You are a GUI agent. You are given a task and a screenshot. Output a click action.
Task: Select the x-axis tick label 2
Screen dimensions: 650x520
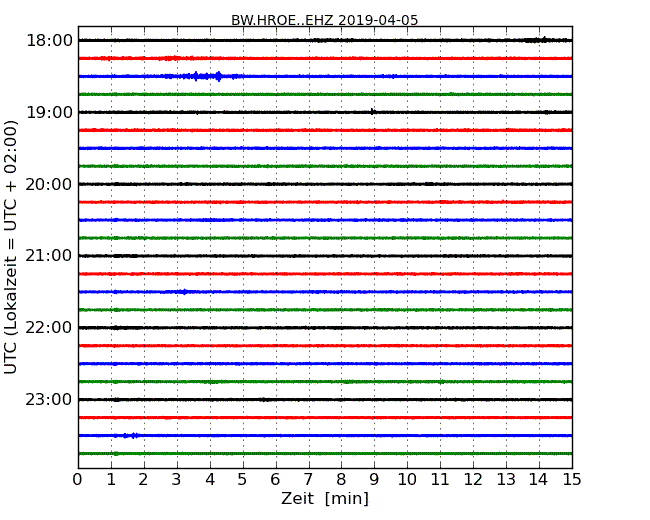tap(143, 480)
